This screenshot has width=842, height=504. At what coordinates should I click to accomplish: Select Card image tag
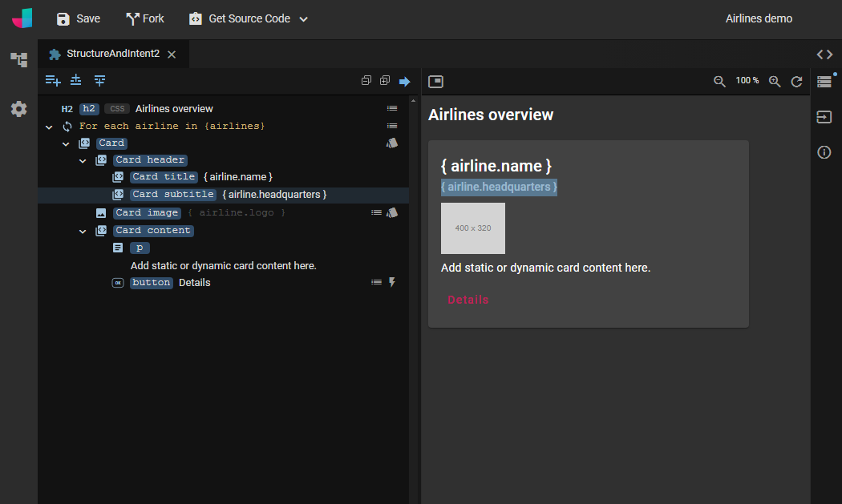click(147, 212)
